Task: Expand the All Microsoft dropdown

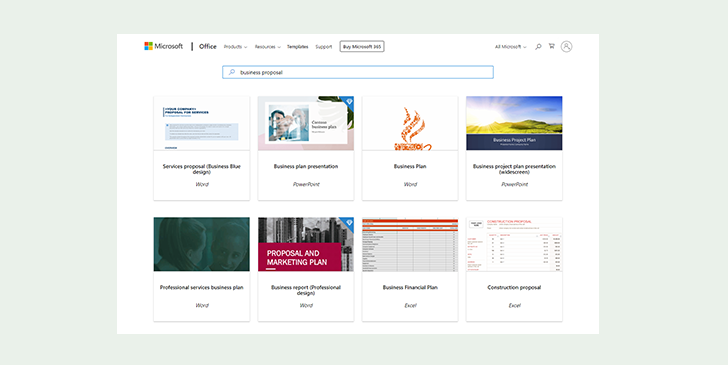Action: point(510,47)
